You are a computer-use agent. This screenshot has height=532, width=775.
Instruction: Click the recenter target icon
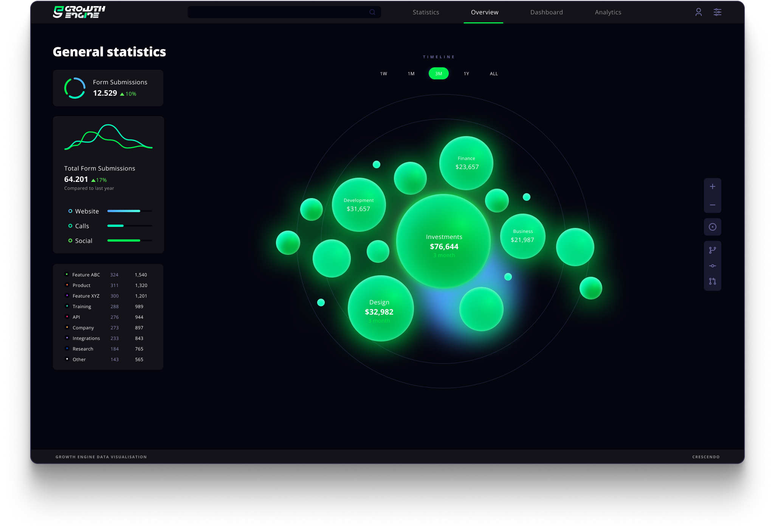[712, 227]
